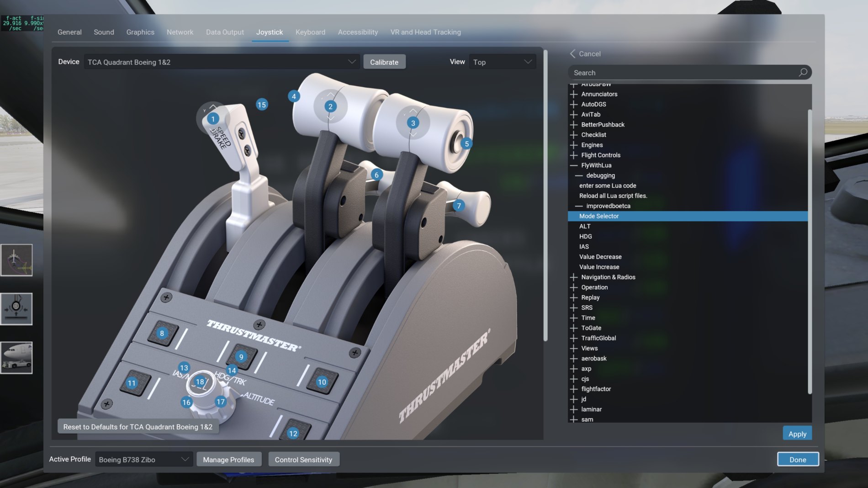Select marker 14 near HDG/TRK position
868x488 pixels.
[232, 370]
